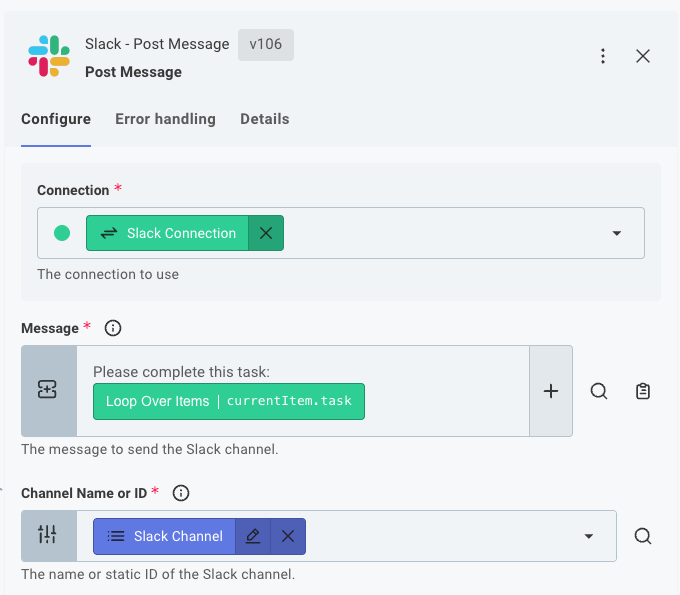Click the Channel Name or ID label
Image resolution: width=680 pixels, height=595 pixels.
tap(84, 493)
